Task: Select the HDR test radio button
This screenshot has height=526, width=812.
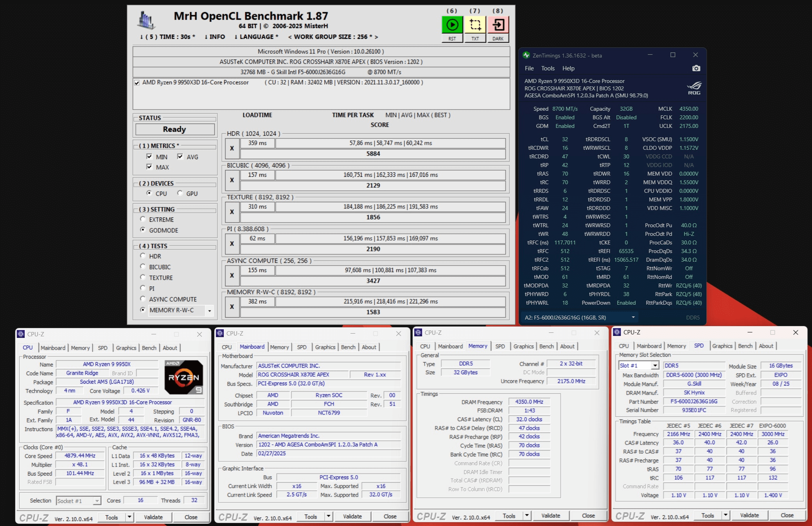Action: point(143,256)
